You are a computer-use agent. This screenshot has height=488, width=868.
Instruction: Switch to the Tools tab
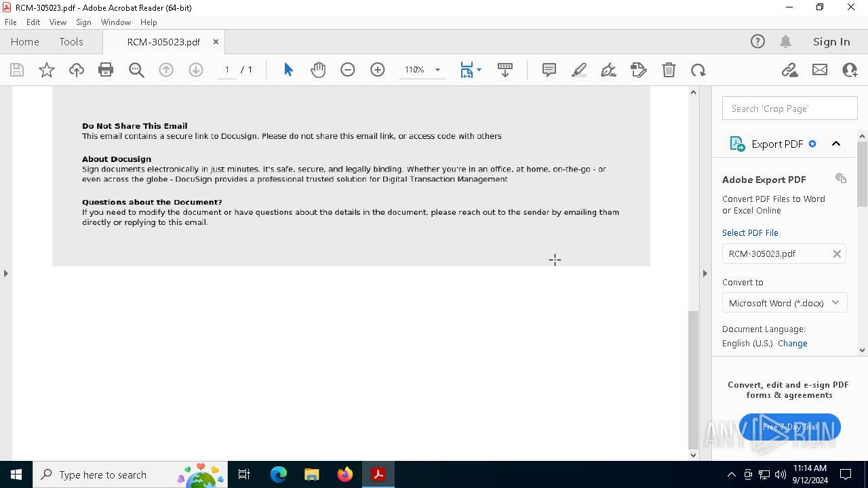tap(71, 42)
